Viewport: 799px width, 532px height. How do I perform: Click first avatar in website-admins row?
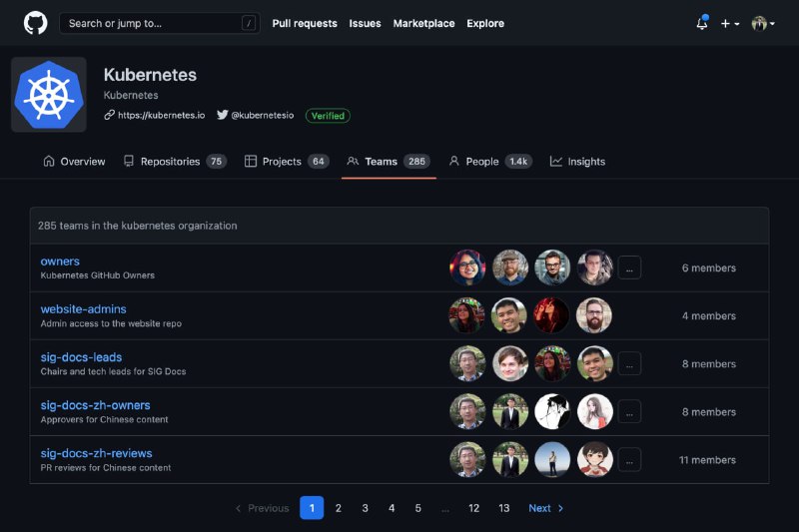(467, 315)
